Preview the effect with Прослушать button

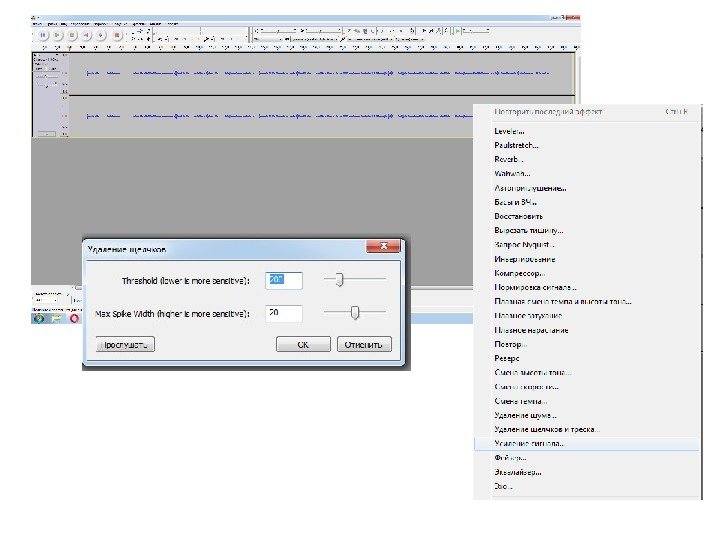point(125,344)
